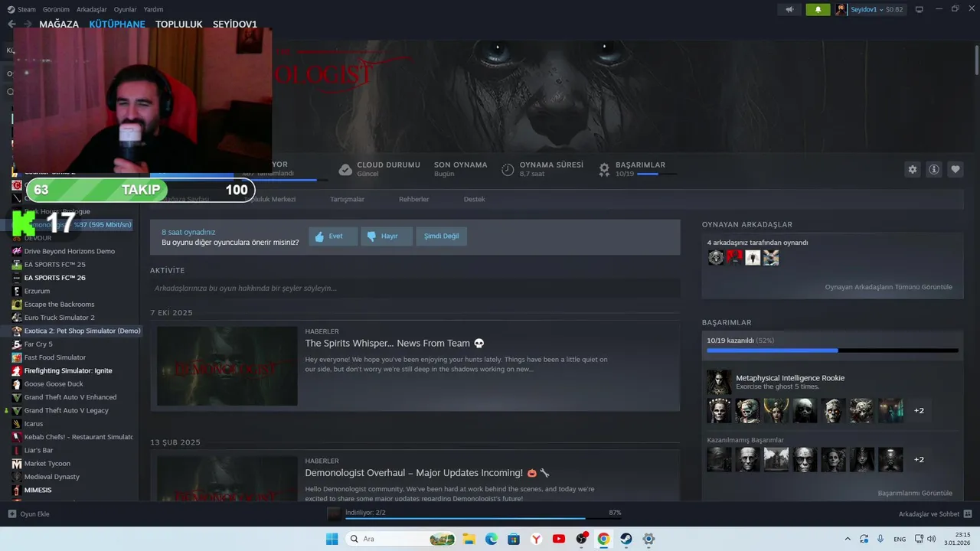Open File Explorer from the taskbar
Image resolution: width=980 pixels, height=551 pixels.
(x=468, y=539)
